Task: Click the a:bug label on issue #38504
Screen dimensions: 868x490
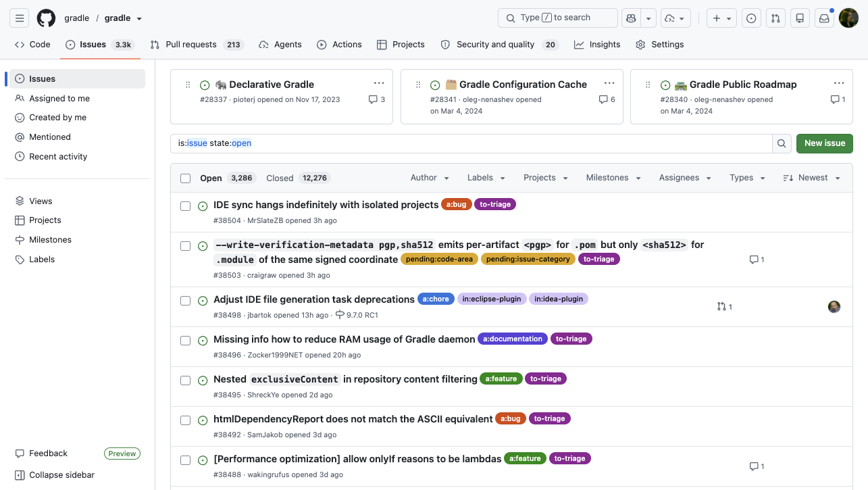Action: 456,204
